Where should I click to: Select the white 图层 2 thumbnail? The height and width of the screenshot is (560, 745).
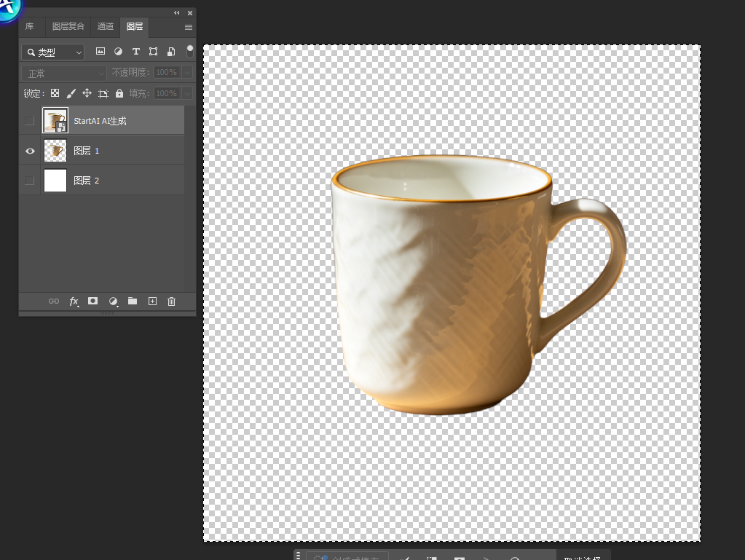[55, 180]
